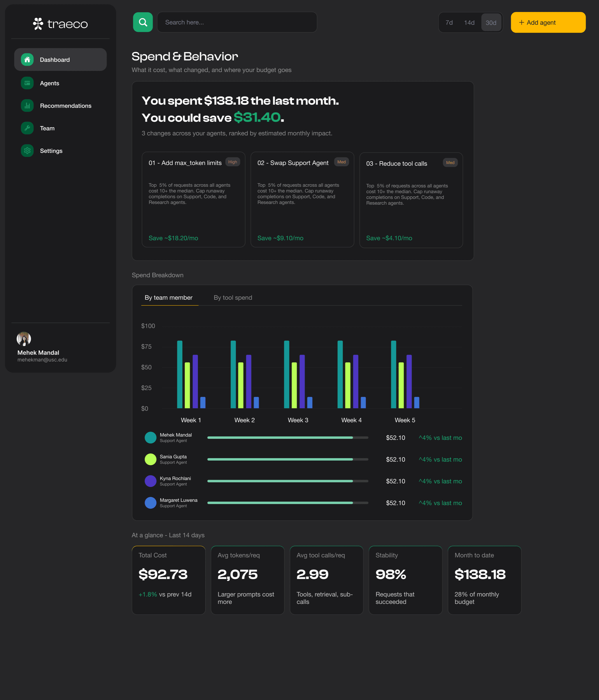
Task: Open Recommendations via the bar chart icon
Action: 27,105
